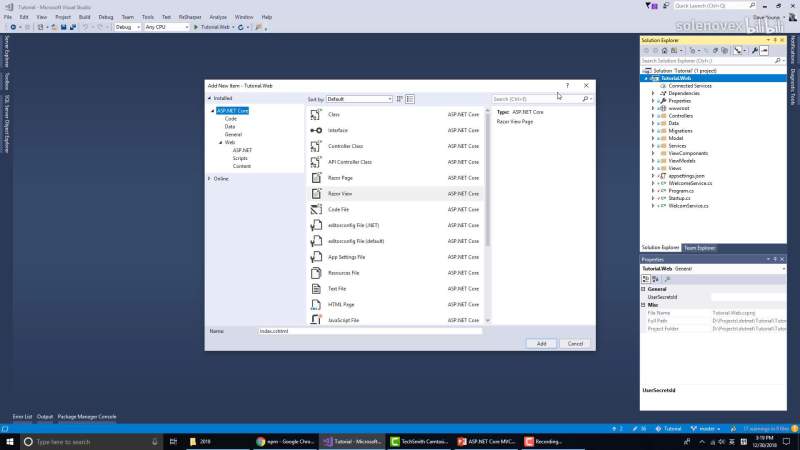
Task: Select the Interface template icon
Action: pyautogui.click(x=316, y=131)
